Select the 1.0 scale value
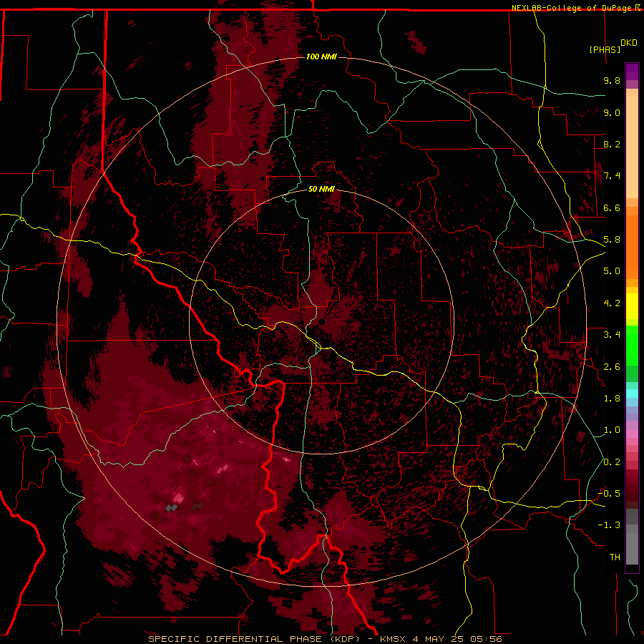644x644 pixels. coord(612,430)
